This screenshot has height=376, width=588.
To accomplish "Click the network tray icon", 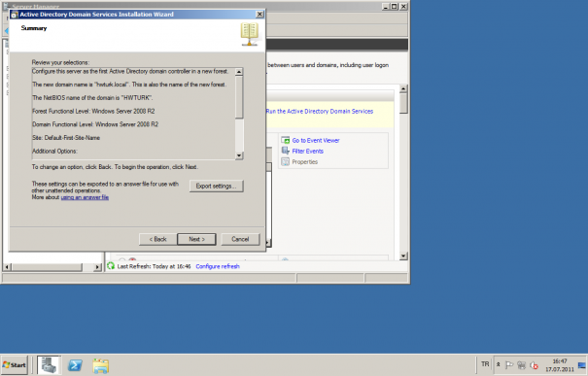I will tap(521, 365).
